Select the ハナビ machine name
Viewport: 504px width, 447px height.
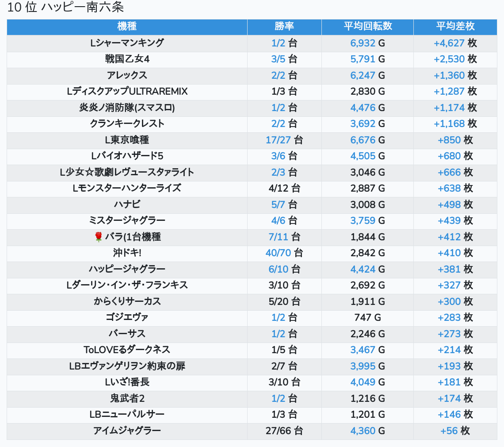click(x=127, y=204)
